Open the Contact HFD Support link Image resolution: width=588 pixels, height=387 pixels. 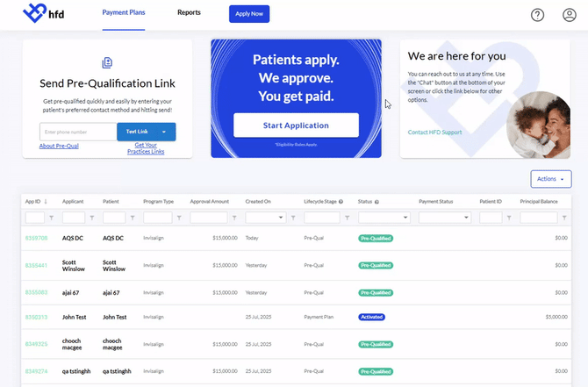(x=434, y=132)
